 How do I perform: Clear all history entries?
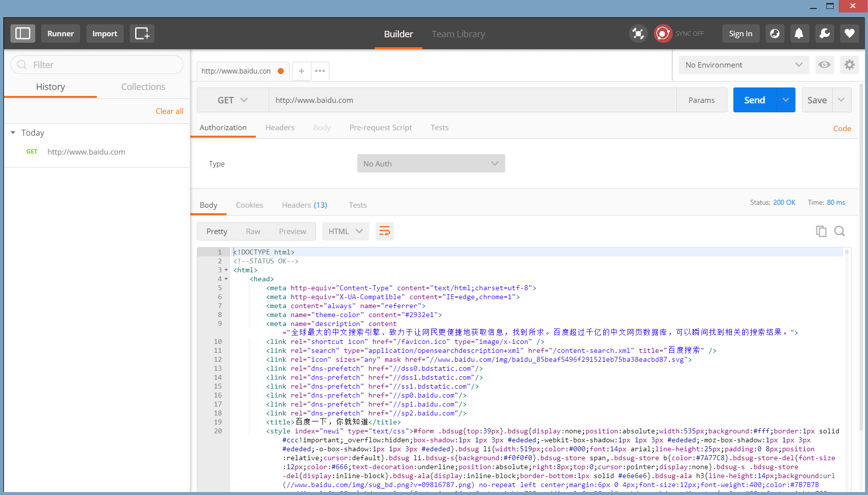click(x=169, y=111)
